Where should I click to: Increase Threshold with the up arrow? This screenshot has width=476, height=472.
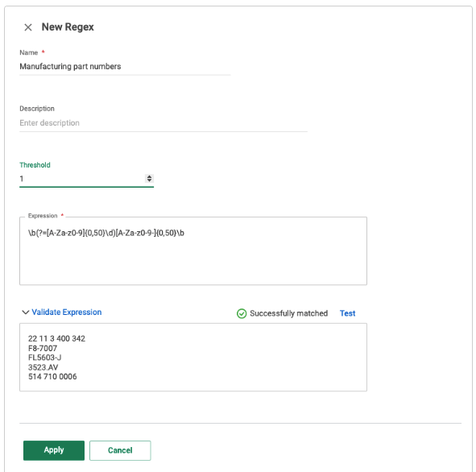coord(149,176)
